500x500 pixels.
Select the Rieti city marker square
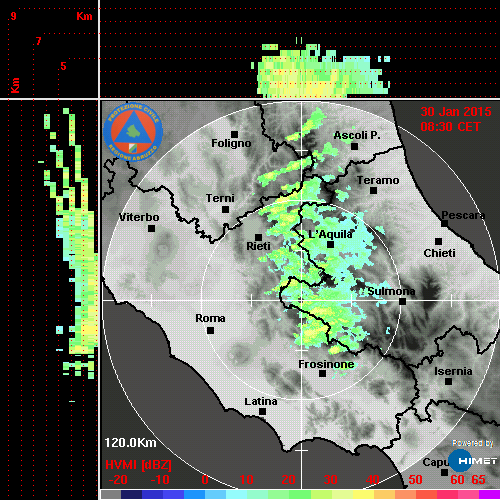pos(258,237)
